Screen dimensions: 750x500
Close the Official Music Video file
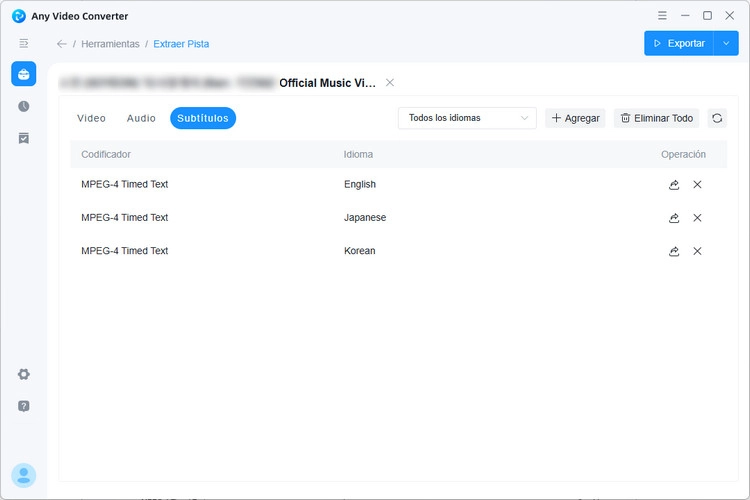click(390, 83)
